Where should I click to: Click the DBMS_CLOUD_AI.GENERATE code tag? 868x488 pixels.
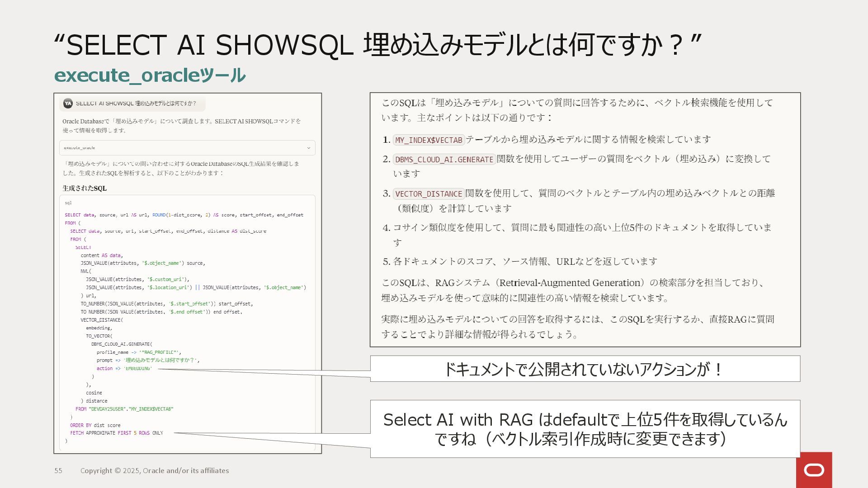(x=443, y=160)
